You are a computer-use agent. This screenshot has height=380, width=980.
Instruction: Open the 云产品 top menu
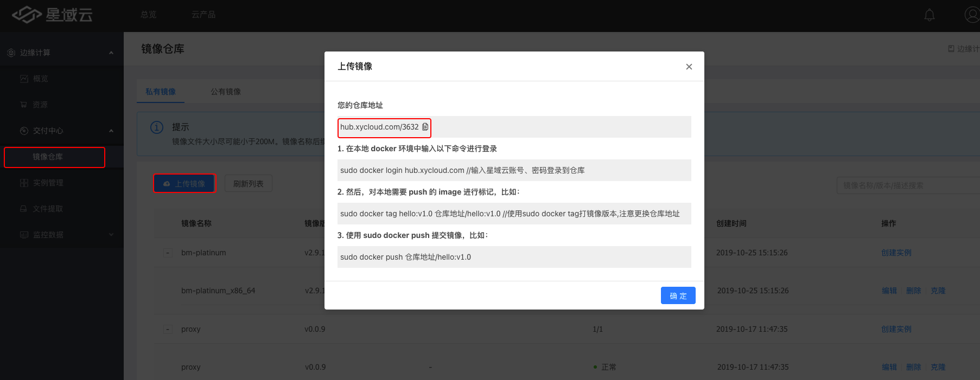point(203,15)
